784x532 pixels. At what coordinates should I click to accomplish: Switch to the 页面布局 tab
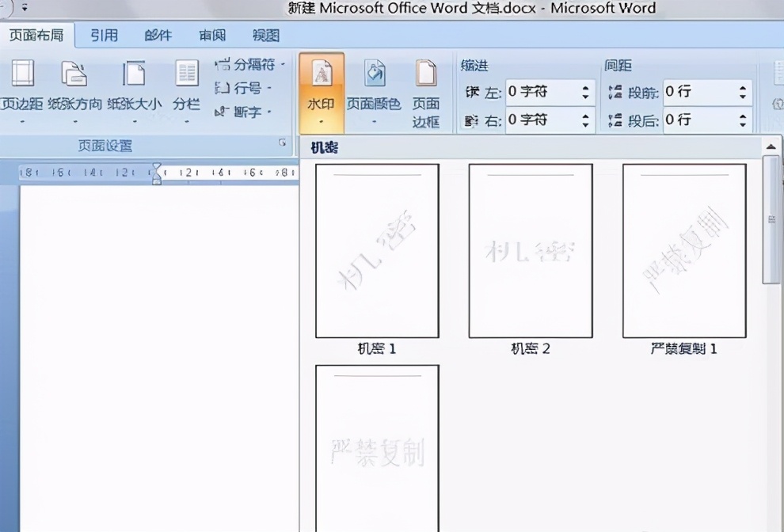click(36, 36)
